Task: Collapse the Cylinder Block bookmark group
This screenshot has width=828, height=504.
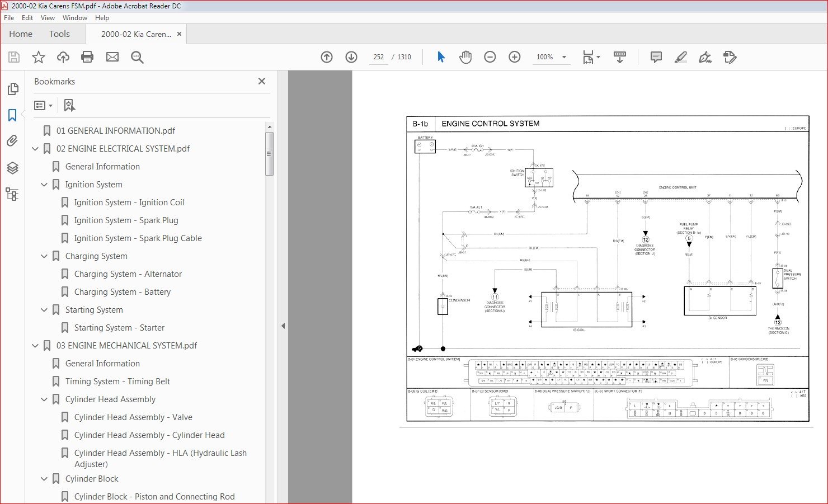Action: click(44, 479)
